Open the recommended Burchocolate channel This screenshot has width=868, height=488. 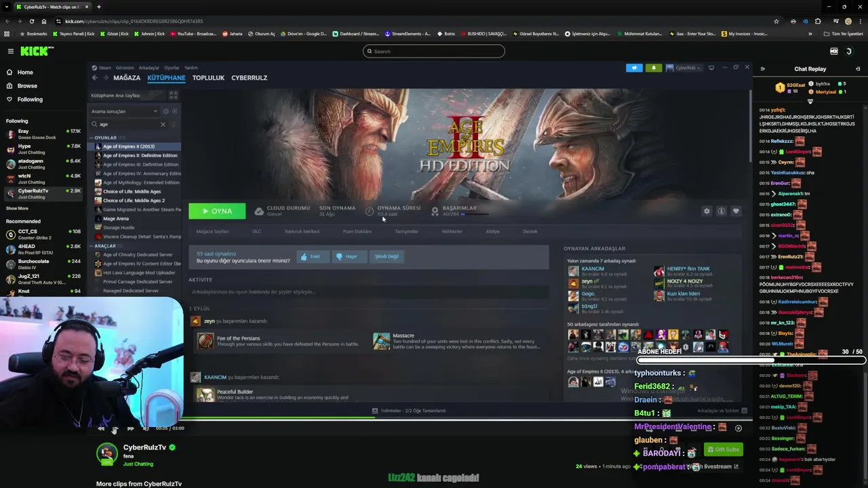click(x=42, y=264)
